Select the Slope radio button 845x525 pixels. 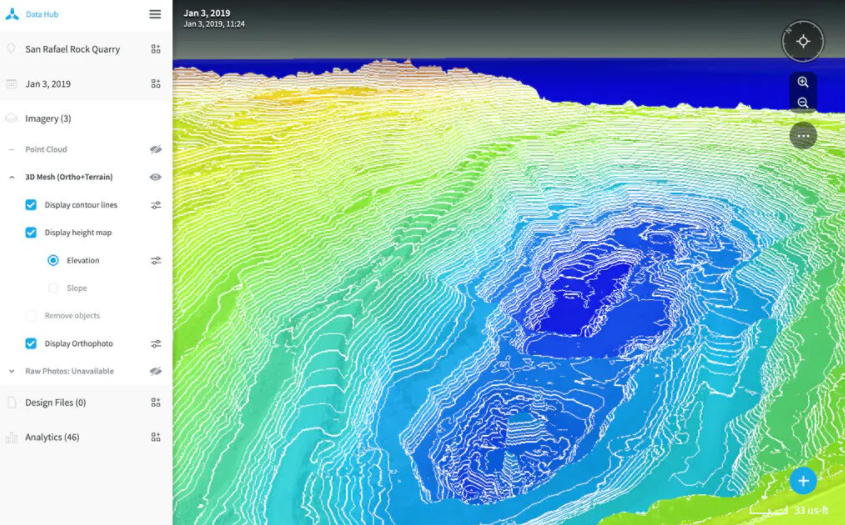(53, 288)
